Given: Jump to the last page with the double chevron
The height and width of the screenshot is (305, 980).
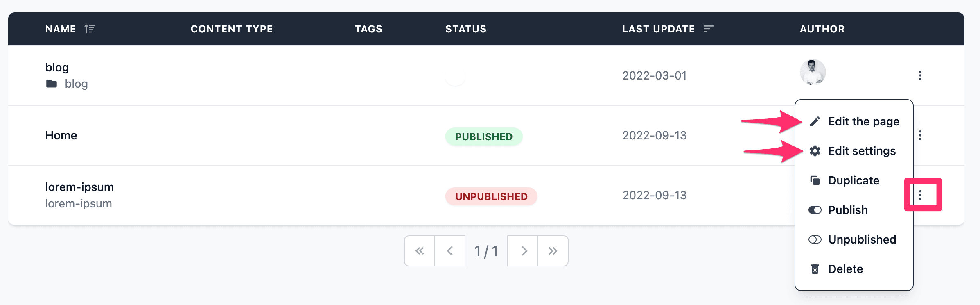Looking at the screenshot, I should [x=553, y=251].
